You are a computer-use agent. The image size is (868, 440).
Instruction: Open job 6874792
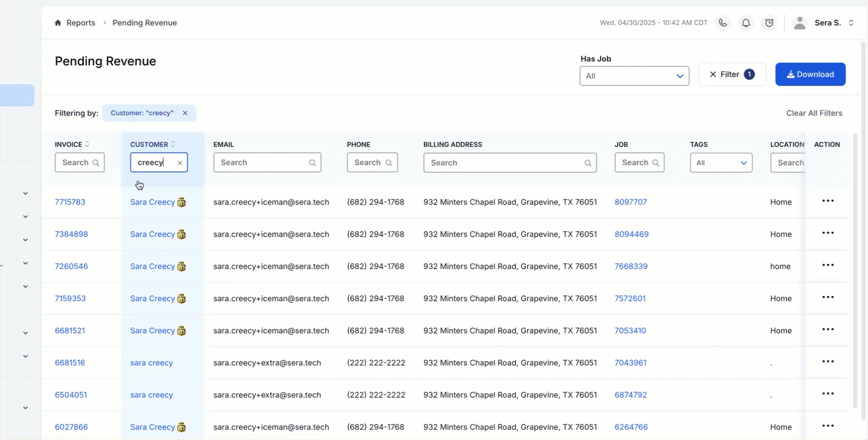click(631, 395)
